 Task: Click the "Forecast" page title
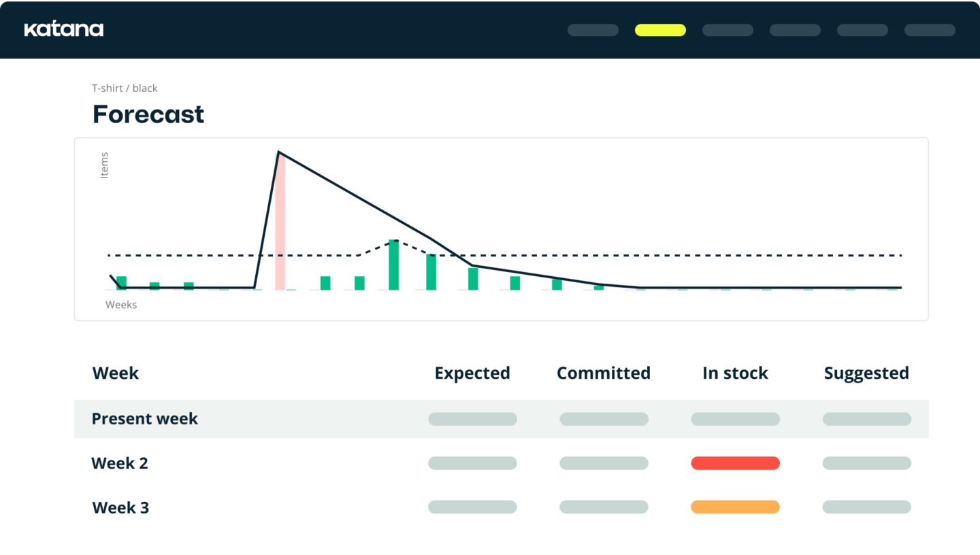click(x=148, y=114)
